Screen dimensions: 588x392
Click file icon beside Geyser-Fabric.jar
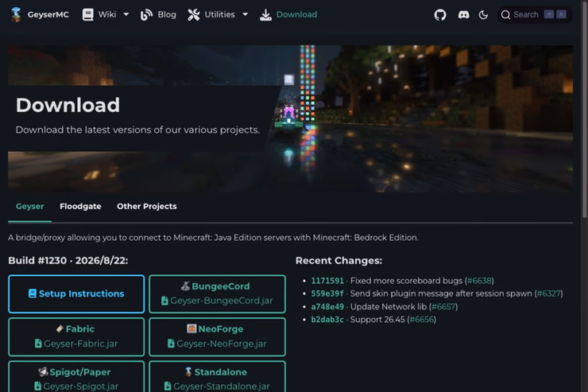click(38, 343)
